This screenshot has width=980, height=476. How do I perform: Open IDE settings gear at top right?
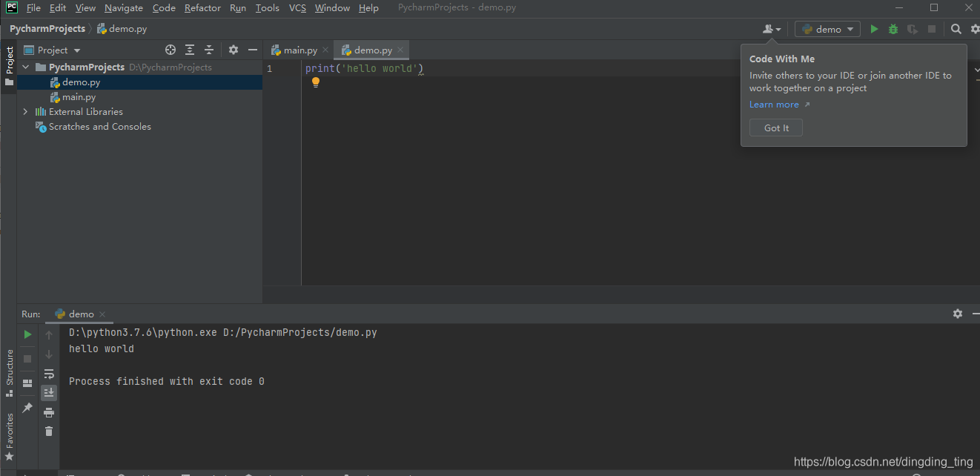click(x=976, y=29)
